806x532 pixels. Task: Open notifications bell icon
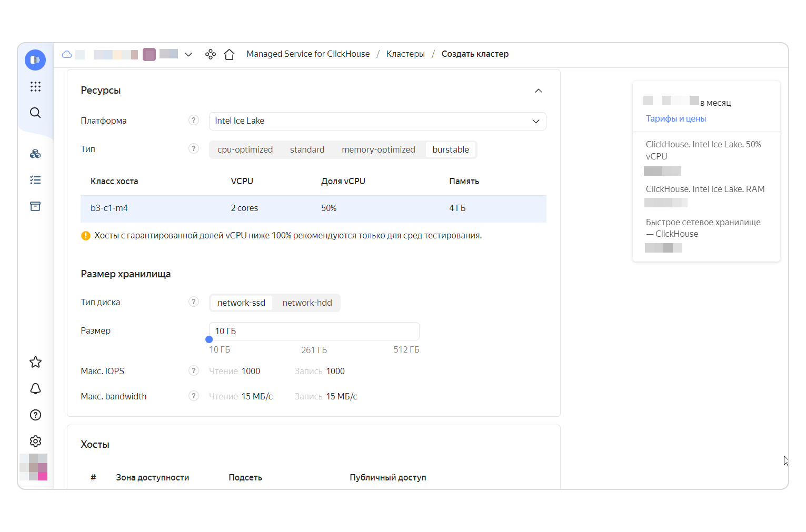coord(35,388)
